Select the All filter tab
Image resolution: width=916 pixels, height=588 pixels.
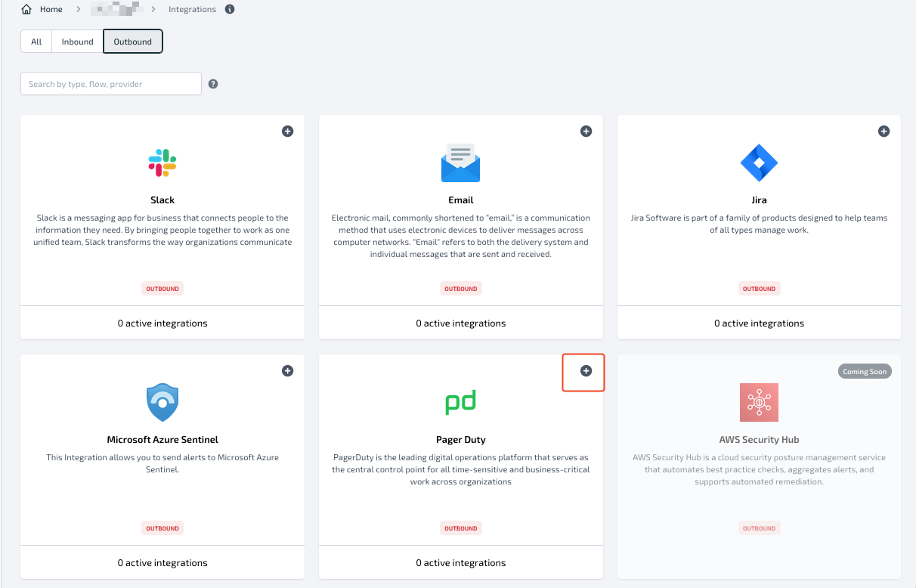[36, 42]
